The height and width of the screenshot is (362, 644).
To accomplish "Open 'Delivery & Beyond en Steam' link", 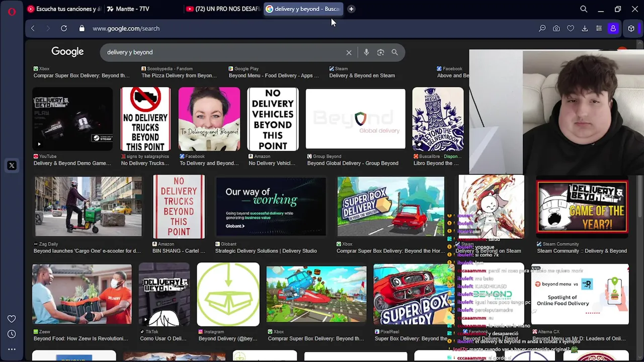I will [x=362, y=75].
